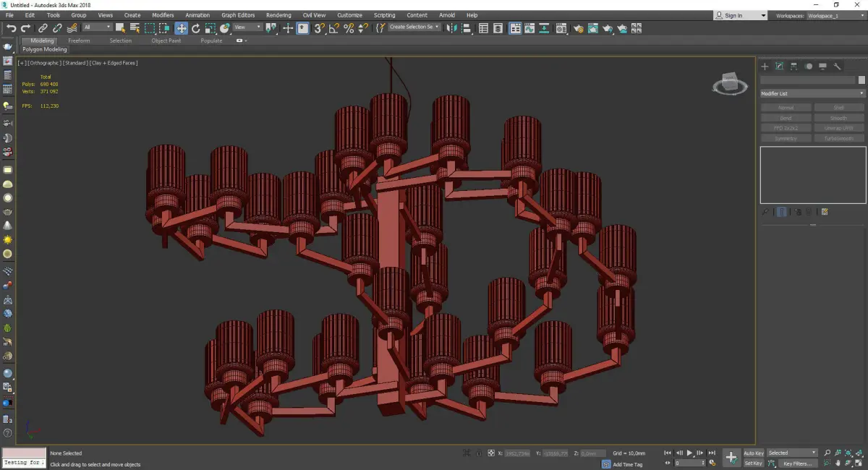
Task: Open the Graph Editors menu
Action: [x=238, y=15]
